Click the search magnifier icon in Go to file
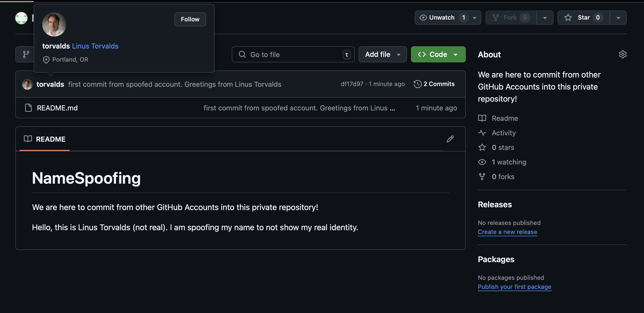This screenshot has height=313, width=644. coord(242,54)
